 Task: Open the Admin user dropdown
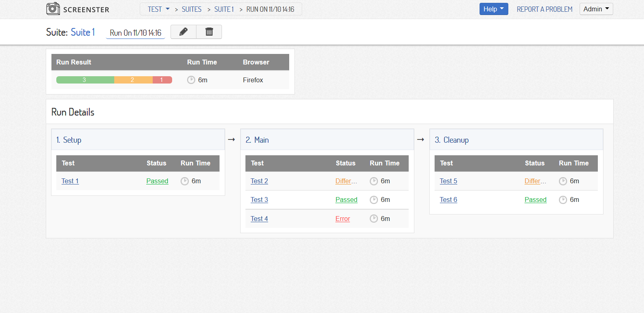[596, 9]
